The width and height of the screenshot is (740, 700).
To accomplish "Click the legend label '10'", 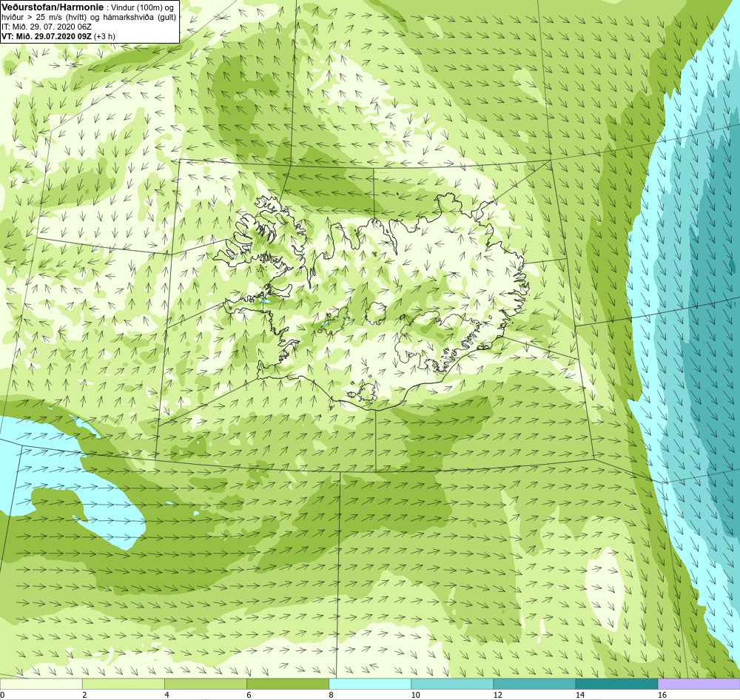I will point(415,695).
